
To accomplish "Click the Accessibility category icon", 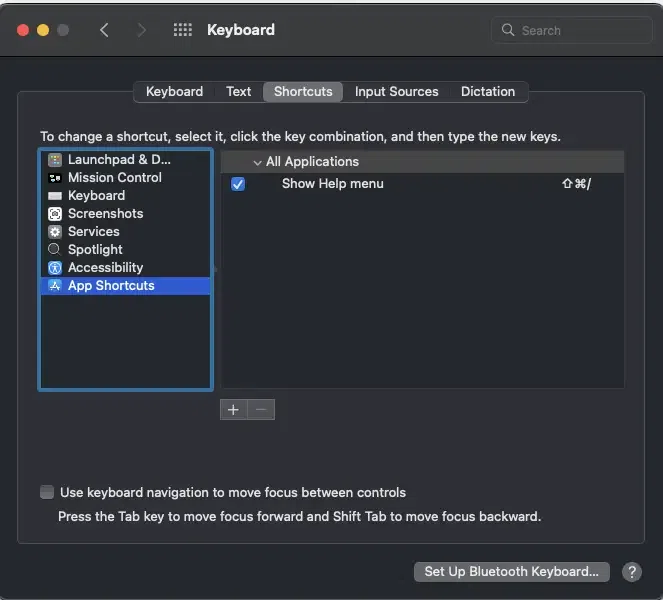I will pos(55,268).
